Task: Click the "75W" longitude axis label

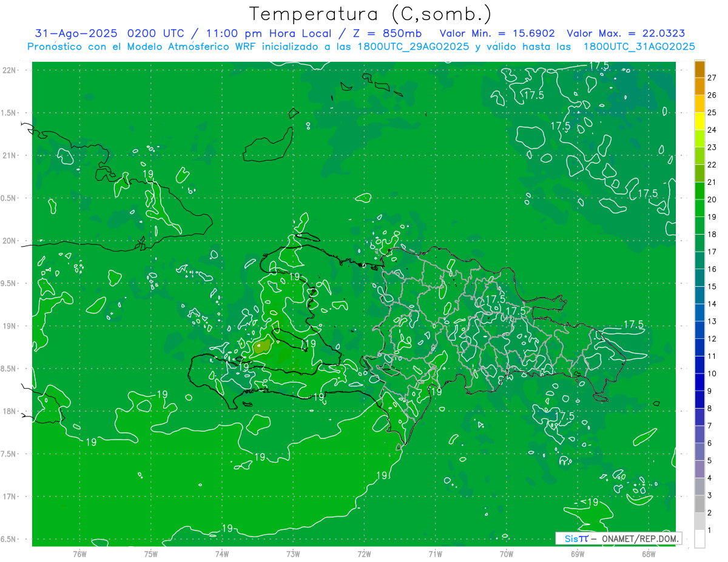Action: (151, 554)
